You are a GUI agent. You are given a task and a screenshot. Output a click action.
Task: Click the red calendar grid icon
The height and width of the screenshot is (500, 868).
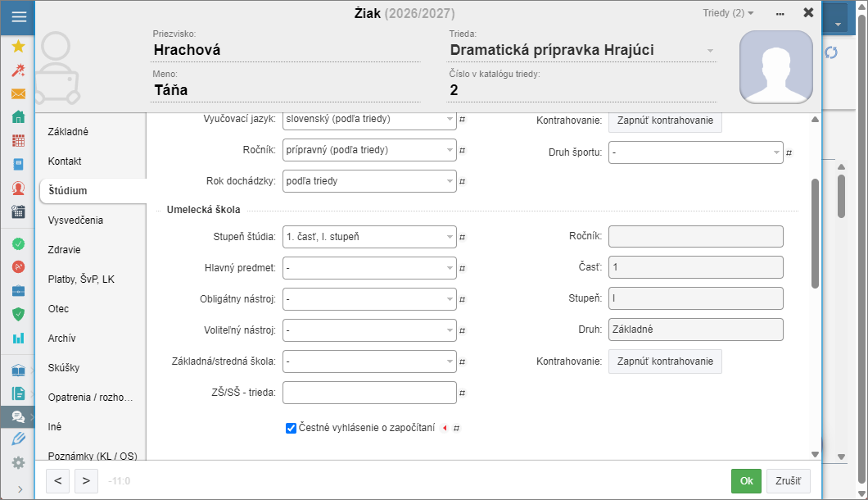coord(18,141)
